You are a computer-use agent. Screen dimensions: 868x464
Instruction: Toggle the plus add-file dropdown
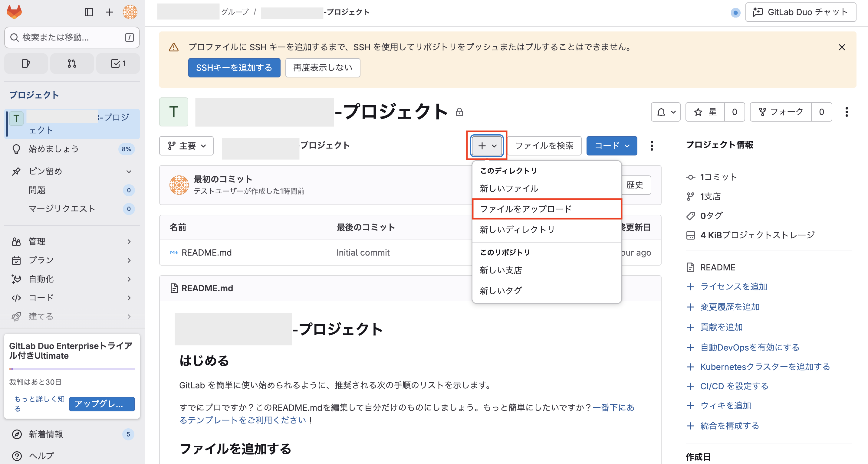[x=487, y=146]
